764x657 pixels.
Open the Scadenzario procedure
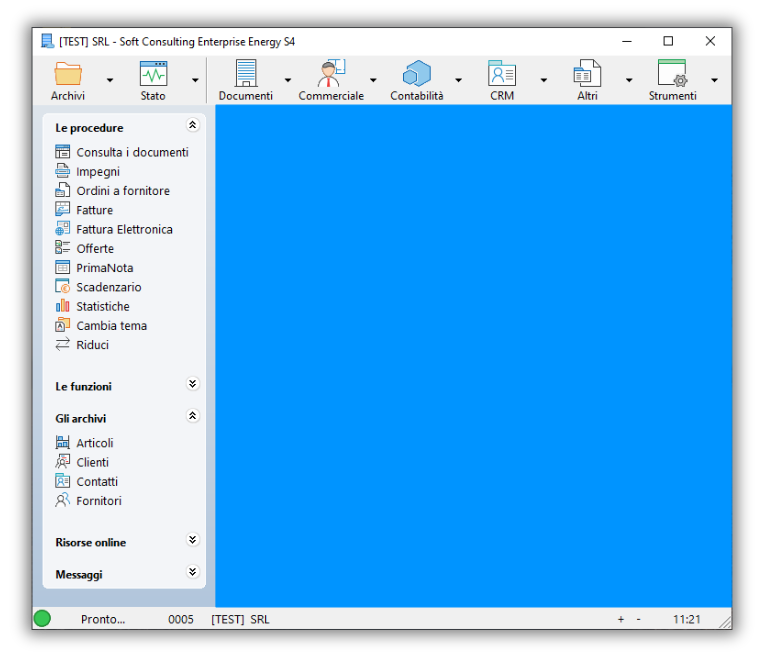[108, 287]
